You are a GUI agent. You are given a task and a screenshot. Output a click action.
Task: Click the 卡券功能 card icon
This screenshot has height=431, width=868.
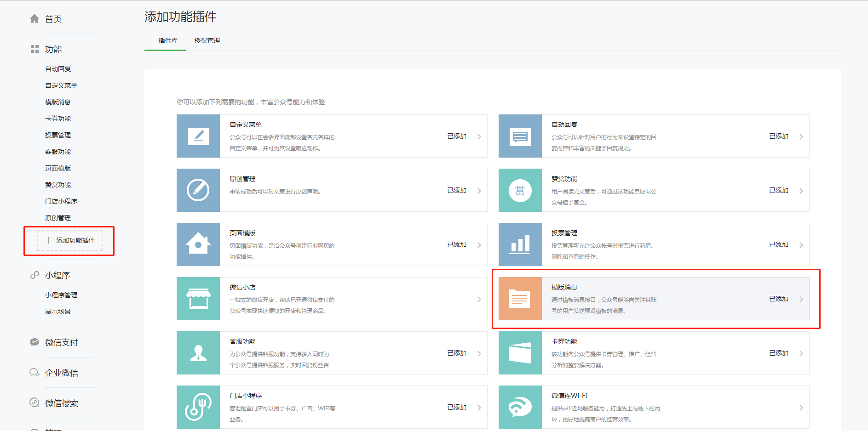[520, 353]
